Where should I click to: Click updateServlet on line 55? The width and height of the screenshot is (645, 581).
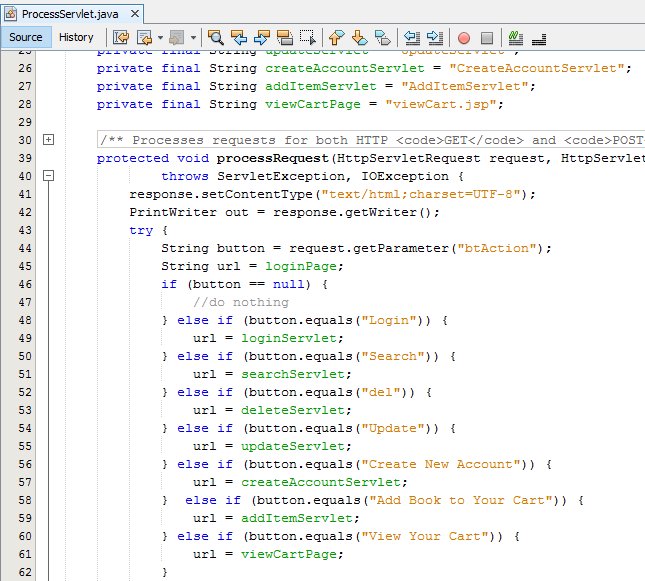[293, 446]
